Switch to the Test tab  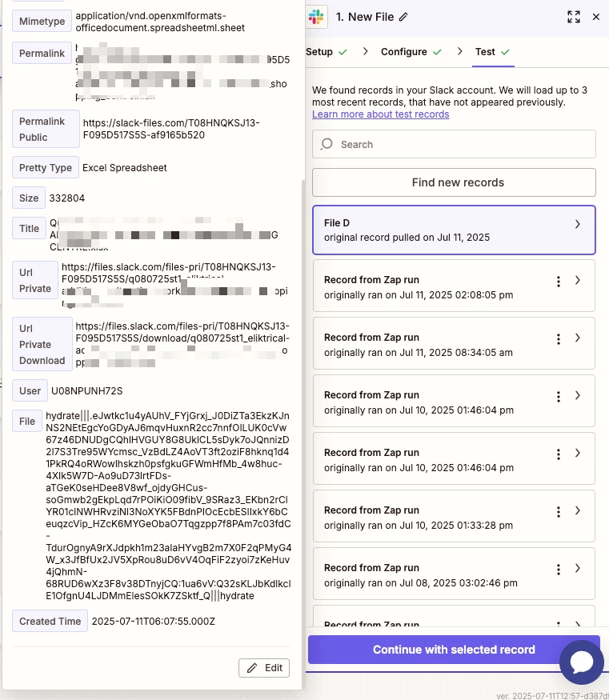pyautogui.click(x=492, y=52)
